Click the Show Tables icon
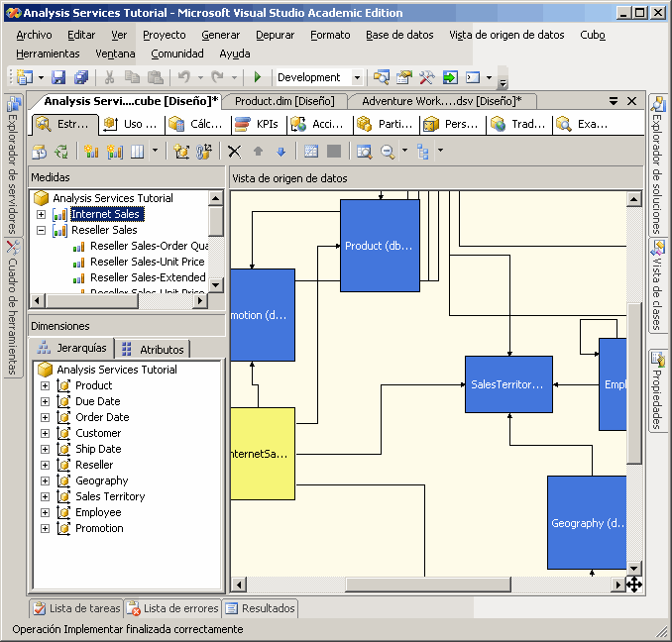This screenshot has height=642, width=672. (310, 152)
